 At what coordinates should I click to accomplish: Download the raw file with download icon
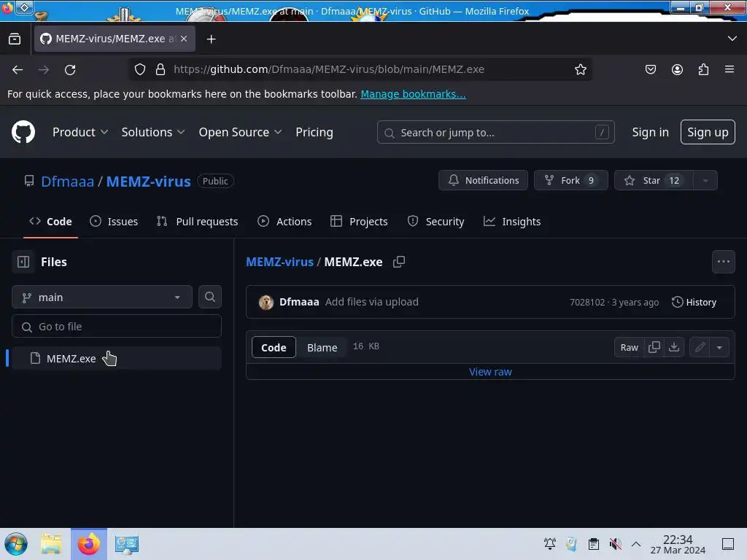(x=673, y=347)
